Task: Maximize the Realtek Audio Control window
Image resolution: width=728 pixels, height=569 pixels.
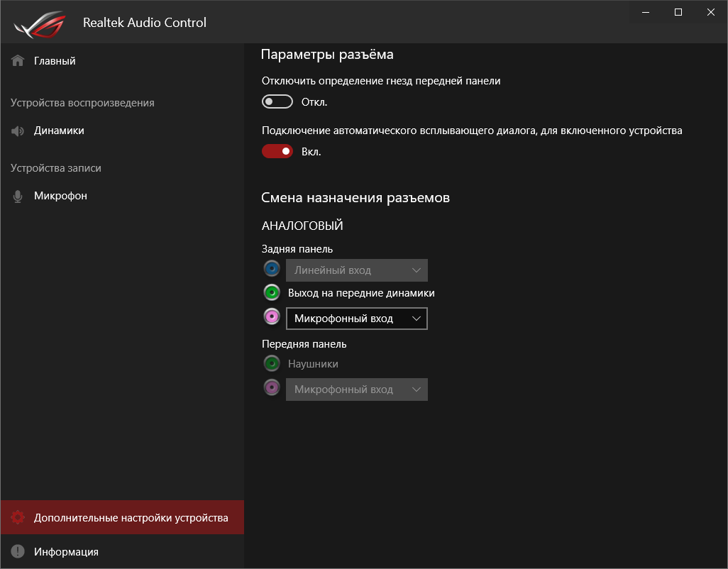Action: pyautogui.click(x=678, y=13)
